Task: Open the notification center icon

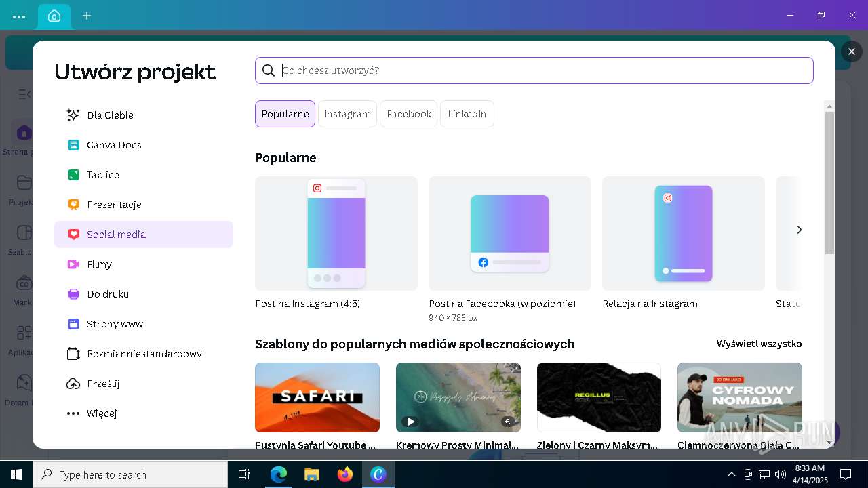Action: click(x=846, y=474)
